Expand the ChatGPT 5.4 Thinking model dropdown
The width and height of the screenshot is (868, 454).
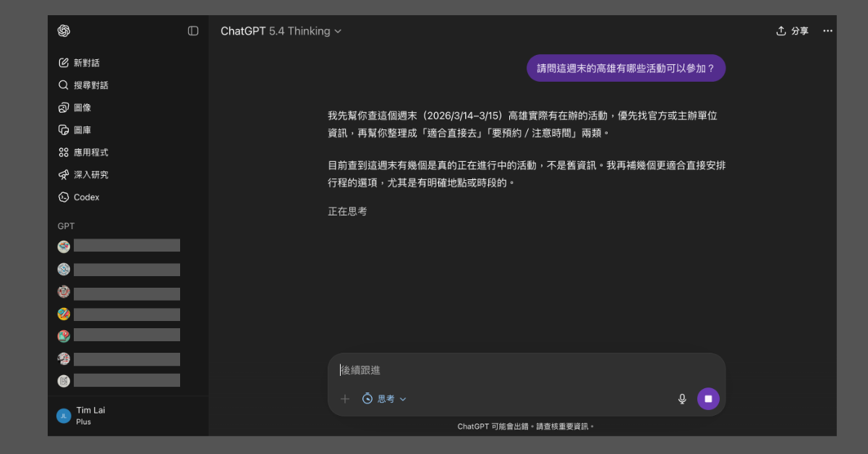[x=281, y=31]
